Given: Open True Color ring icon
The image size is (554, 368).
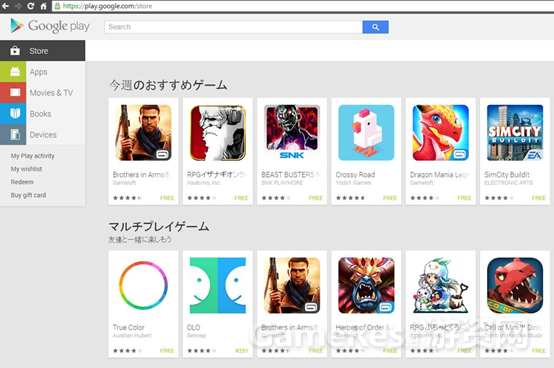Looking at the screenshot, I should tap(143, 285).
